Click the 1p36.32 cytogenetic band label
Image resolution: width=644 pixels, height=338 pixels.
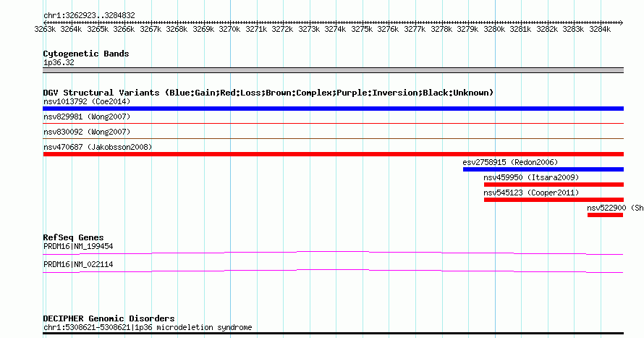point(59,62)
